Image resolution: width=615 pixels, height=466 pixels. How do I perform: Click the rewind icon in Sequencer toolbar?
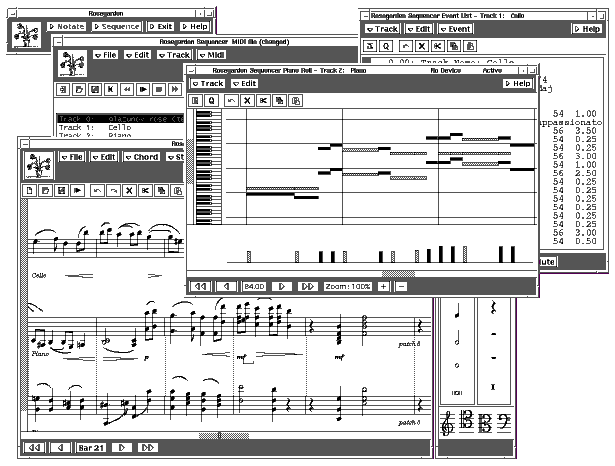click(127, 89)
